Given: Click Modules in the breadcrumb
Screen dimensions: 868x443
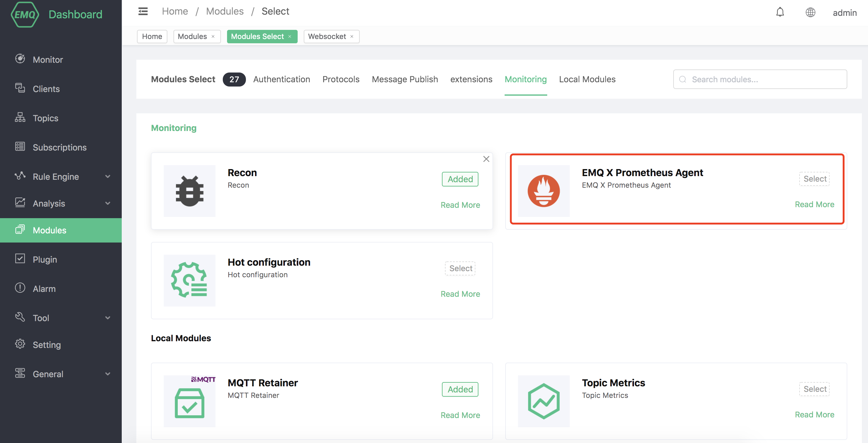Looking at the screenshot, I should tap(225, 12).
